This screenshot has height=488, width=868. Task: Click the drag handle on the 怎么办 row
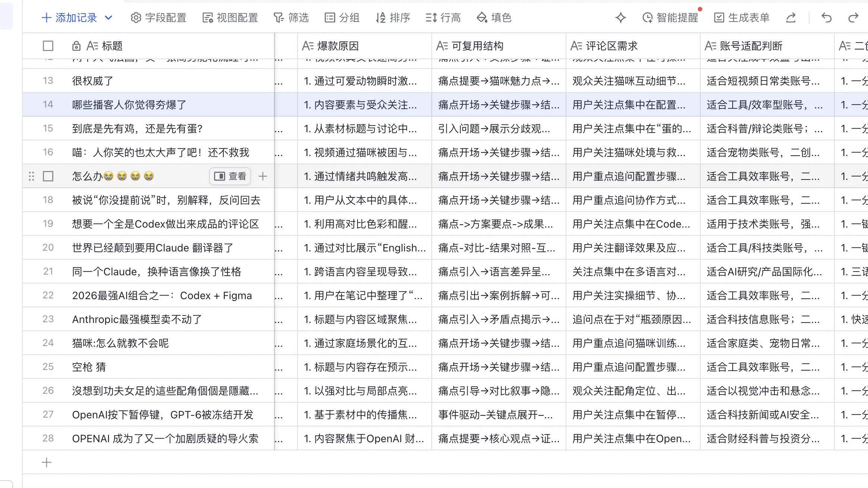click(x=32, y=176)
